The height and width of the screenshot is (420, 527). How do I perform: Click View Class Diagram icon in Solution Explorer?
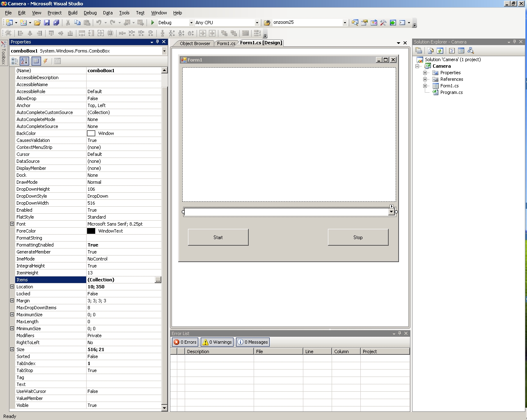(x=470, y=50)
